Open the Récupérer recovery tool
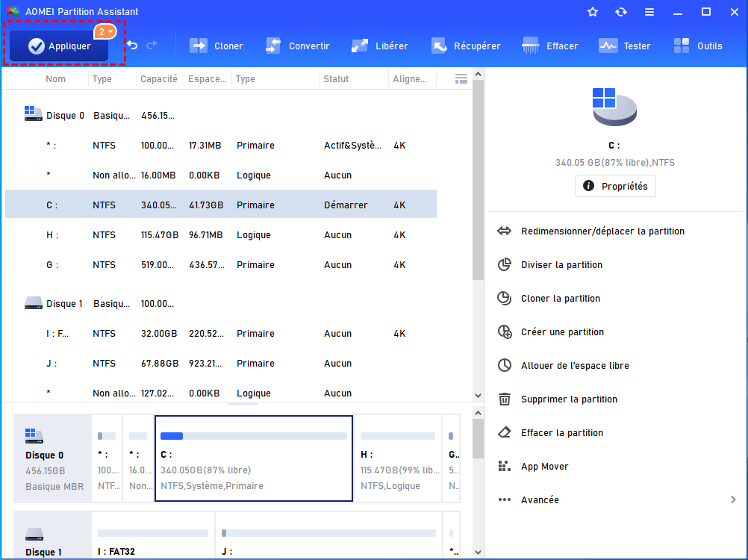Image resolution: width=748 pixels, height=560 pixels. (x=466, y=46)
